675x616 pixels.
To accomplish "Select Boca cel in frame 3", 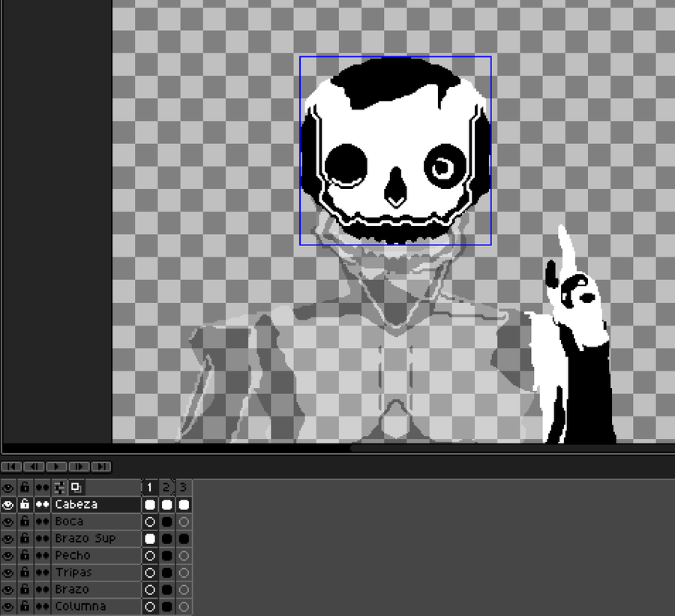I will (184, 521).
